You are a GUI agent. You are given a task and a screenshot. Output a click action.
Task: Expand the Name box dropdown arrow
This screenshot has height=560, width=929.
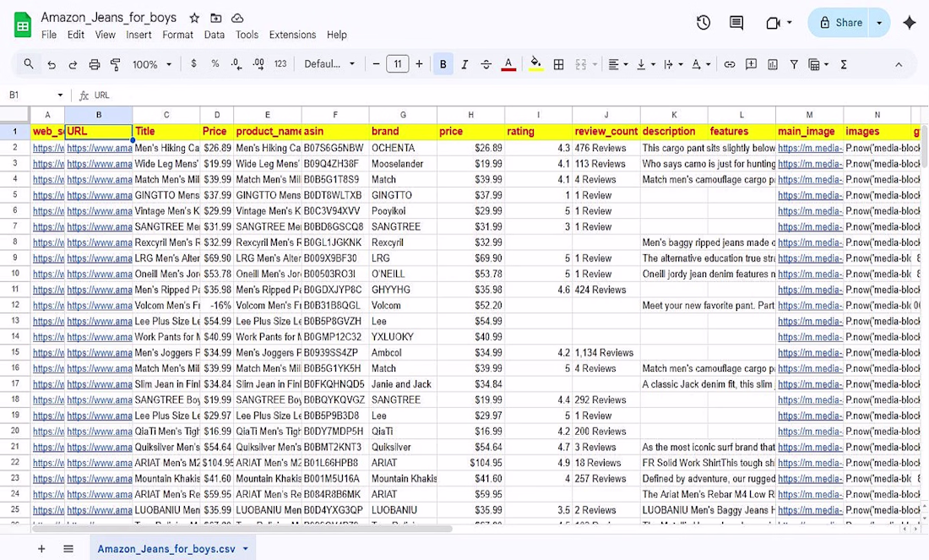coord(60,95)
